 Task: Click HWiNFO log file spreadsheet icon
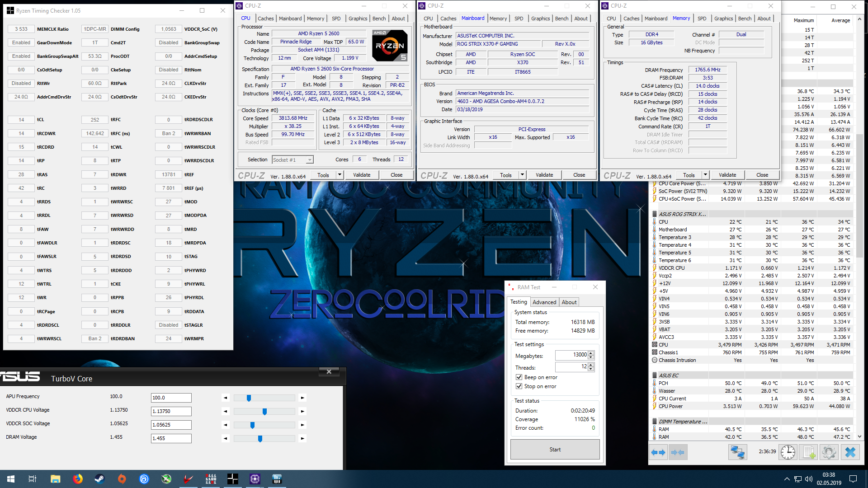(809, 452)
